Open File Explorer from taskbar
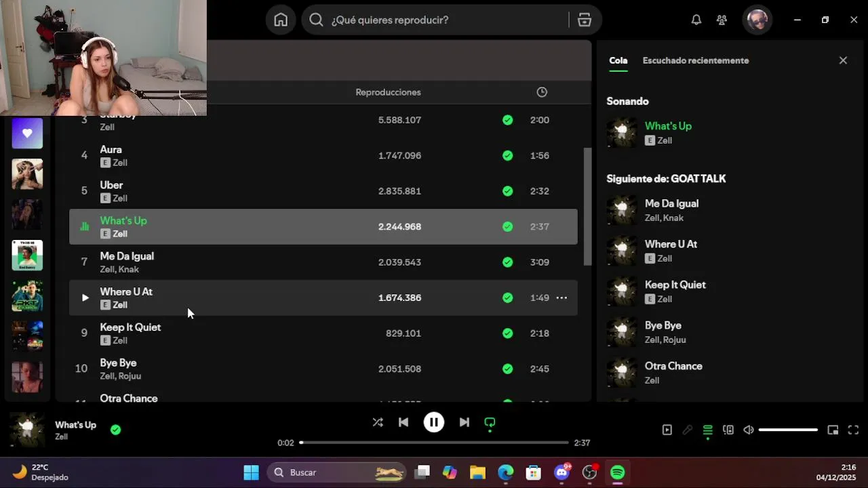Image resolution: width=868 pixels, height=488 pixels. tap(477, 472)
